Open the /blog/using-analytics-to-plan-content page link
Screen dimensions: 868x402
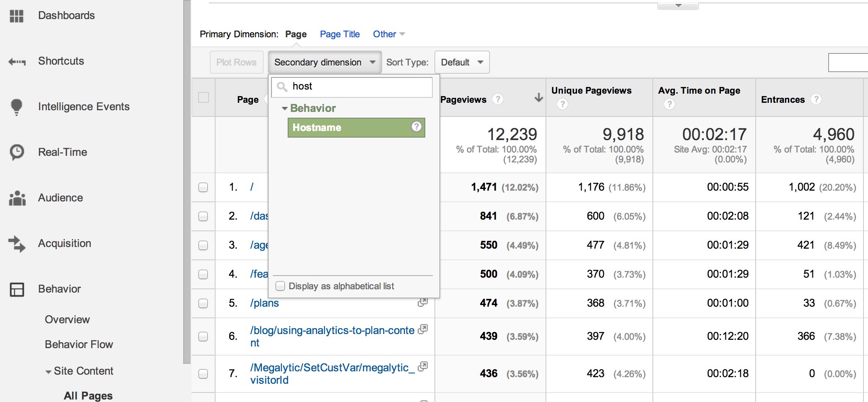tap(332, 331)
